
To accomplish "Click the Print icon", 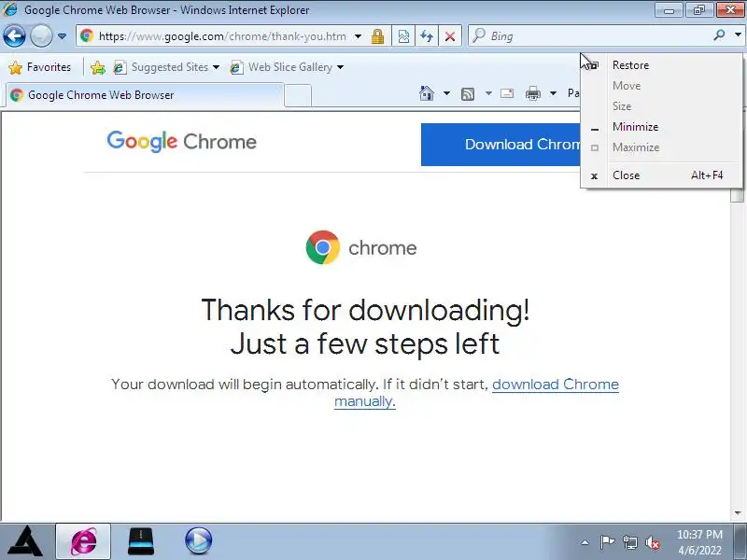I will click(x=532, y=93).
